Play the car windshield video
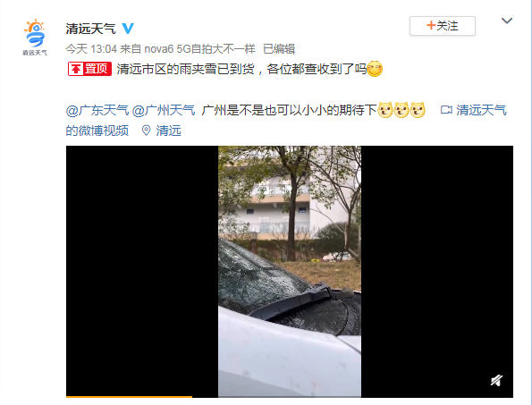This screenshot has width=532, height=405. tap(290, 272)
